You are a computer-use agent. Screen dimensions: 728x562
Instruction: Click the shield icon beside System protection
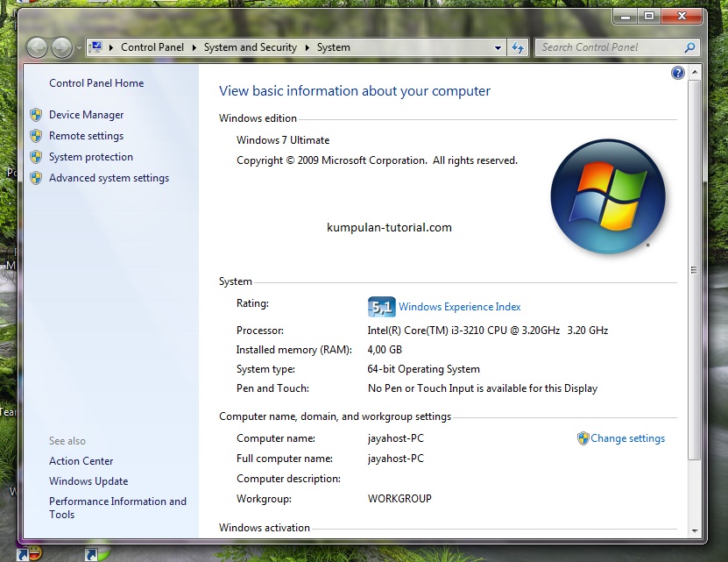coord(36,157)
